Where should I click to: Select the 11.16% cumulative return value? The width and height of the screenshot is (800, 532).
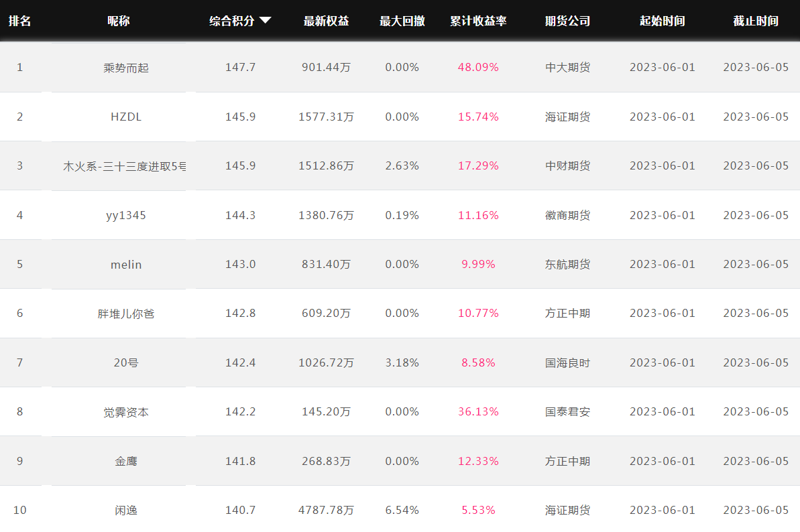point(478,215)
